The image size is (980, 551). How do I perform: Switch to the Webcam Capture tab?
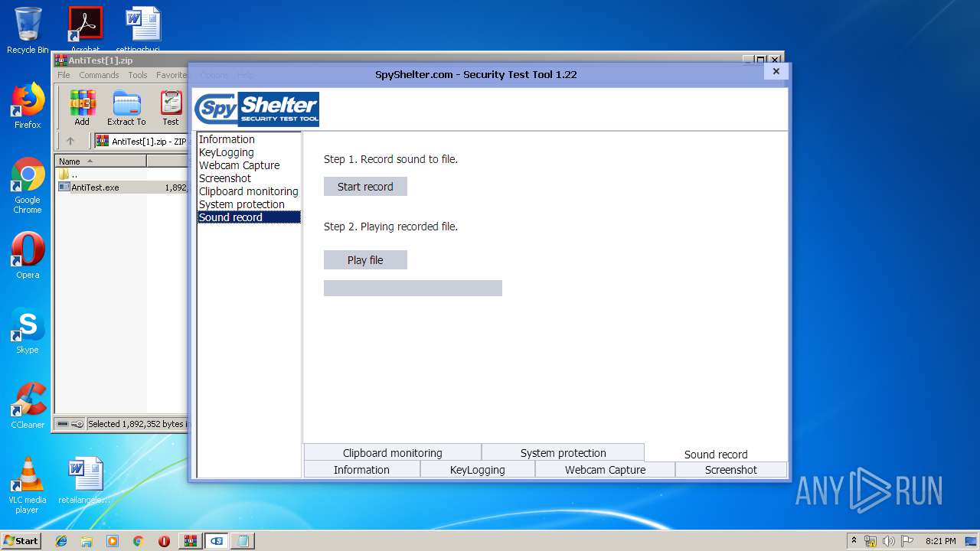(x=605, y=470)
